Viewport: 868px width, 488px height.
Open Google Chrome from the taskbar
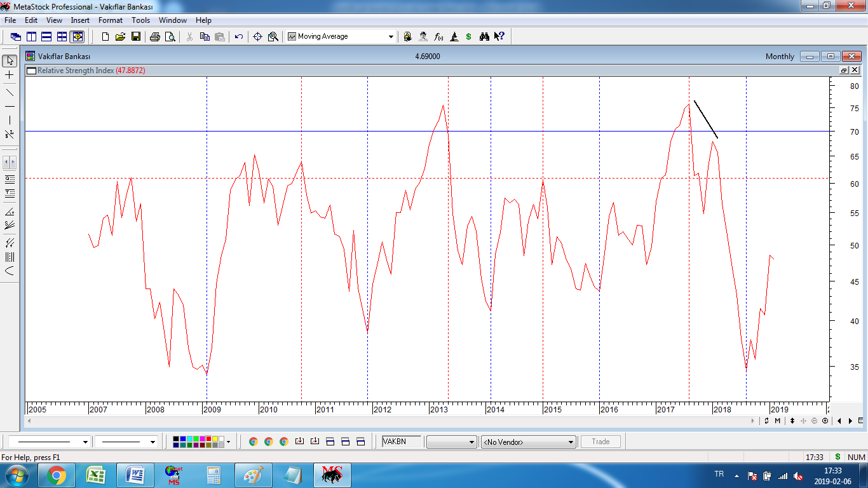point(57,475)
